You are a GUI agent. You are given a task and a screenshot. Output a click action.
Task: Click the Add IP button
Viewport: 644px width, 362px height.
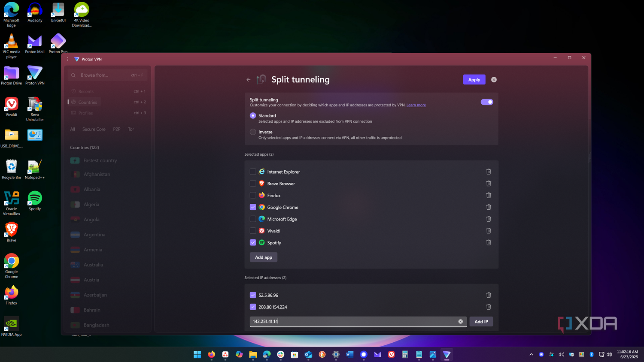tap(481, 322)
